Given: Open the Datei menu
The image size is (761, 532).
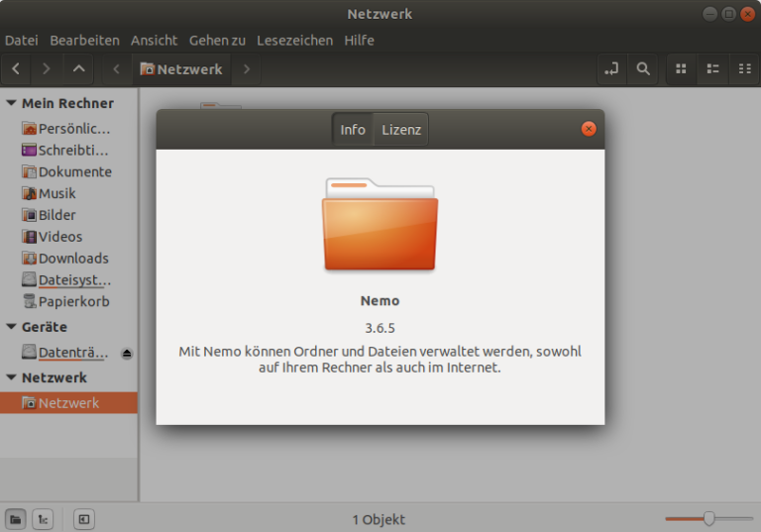Looking at the screenshot, I should click(22, 41).
